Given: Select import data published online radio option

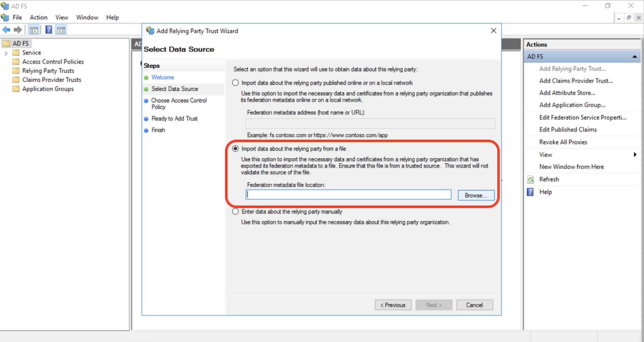Looking at the screenshot, I should [x=235, y=83].
